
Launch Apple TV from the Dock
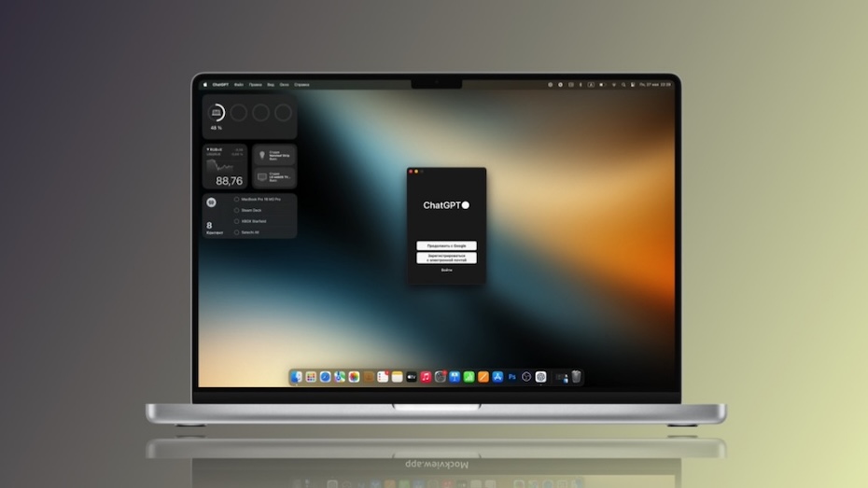point(412,377)
